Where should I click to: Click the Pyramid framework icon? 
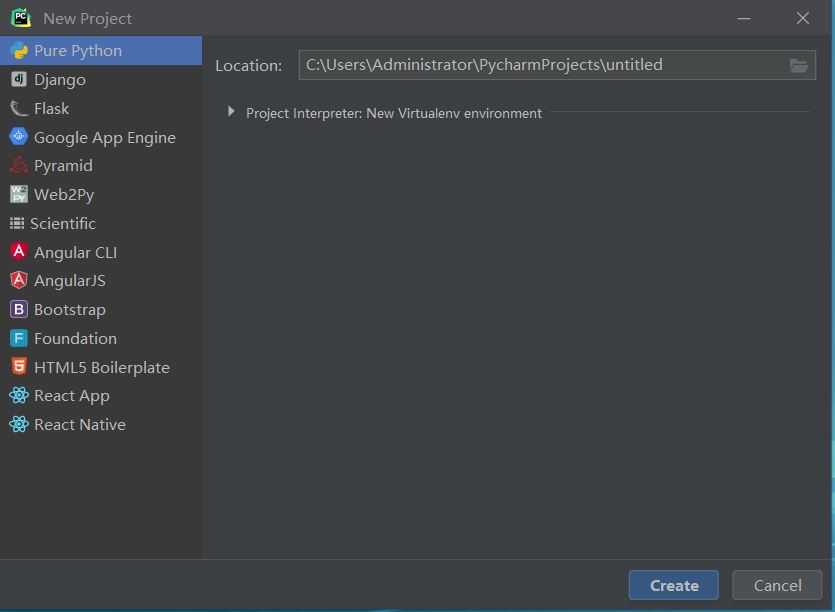point(18,165)
